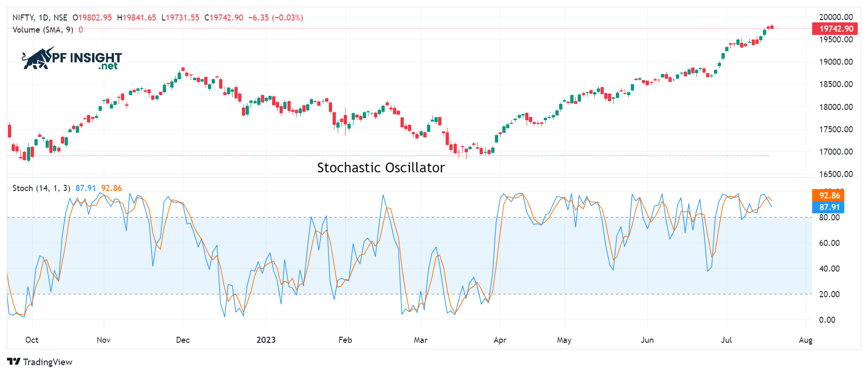Click the blue 87.91 axis tag
The height and width of the screenshot is (374, 868).
click(829, 207)
